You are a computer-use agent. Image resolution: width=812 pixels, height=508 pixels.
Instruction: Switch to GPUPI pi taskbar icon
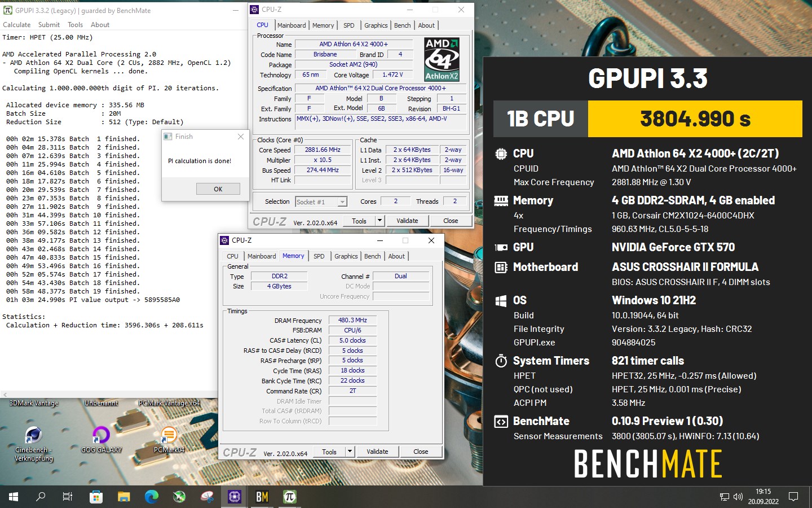[290, 497]
